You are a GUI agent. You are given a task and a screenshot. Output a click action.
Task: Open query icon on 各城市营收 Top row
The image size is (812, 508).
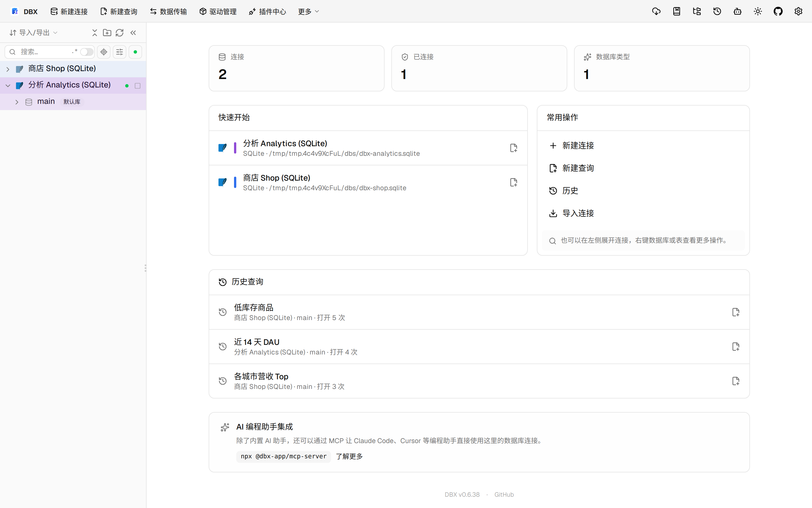point(736,381)
